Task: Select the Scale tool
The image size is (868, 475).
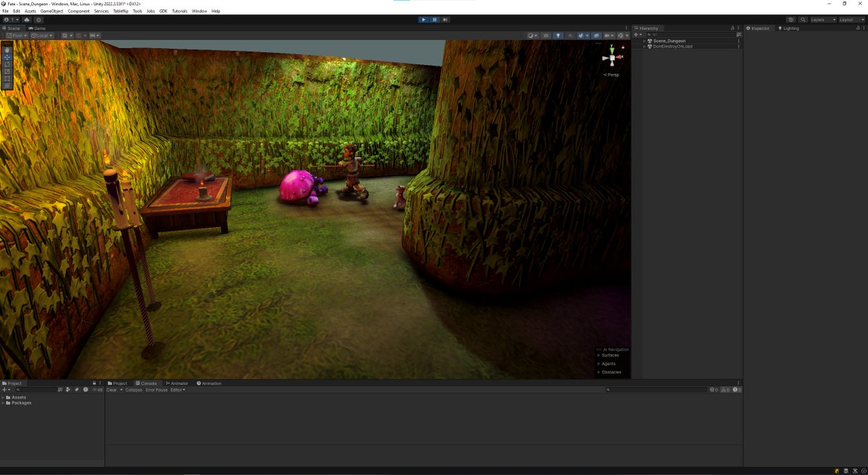Action: pyautogui.click(x=7, y=72)
